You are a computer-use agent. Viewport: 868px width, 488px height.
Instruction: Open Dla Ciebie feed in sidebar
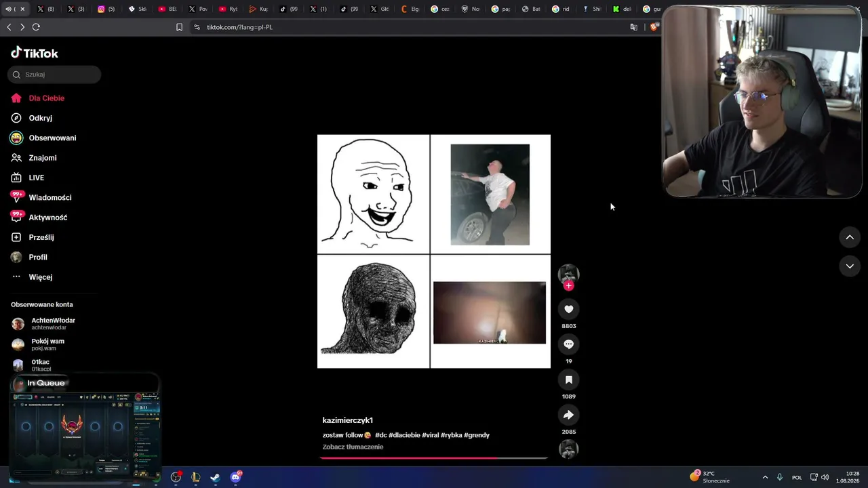tap(38, 98)
